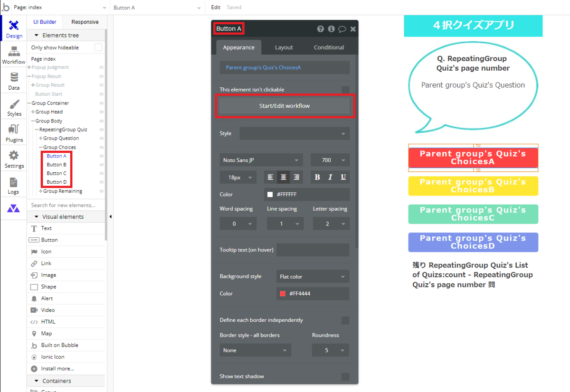Close the Button A property editor
This screenshot has height=392, width=570.
tap(353, 29)
